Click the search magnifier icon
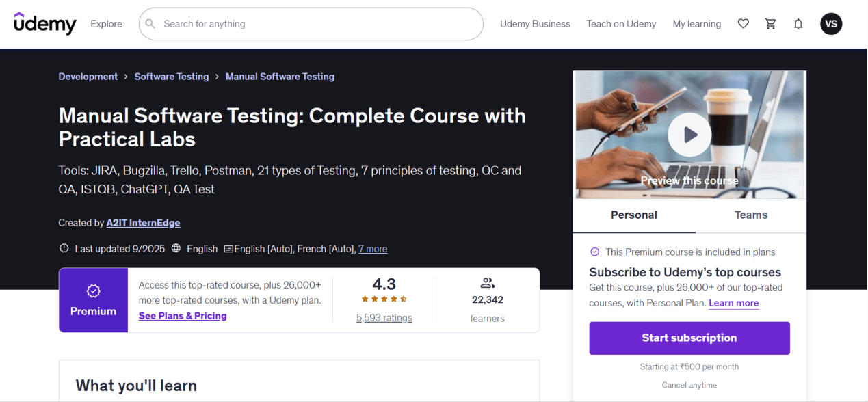868x402 pixels. point(150,23)
